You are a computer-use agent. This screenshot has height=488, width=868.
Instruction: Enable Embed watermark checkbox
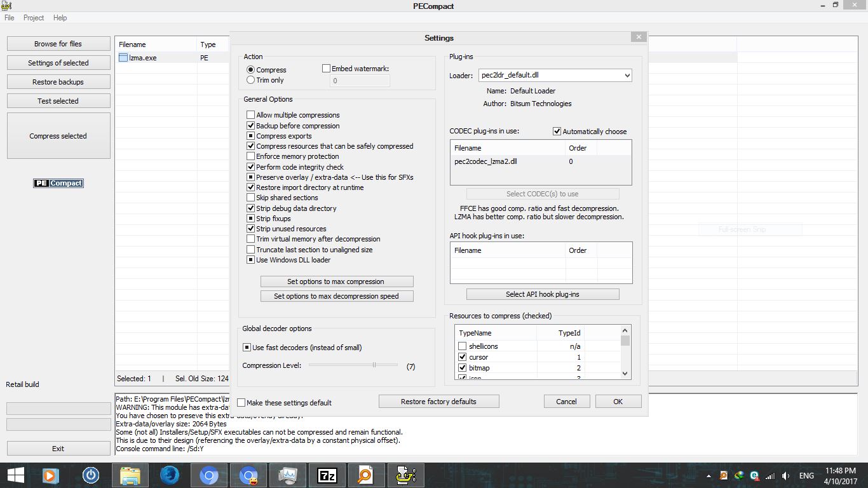click(327, 69)
